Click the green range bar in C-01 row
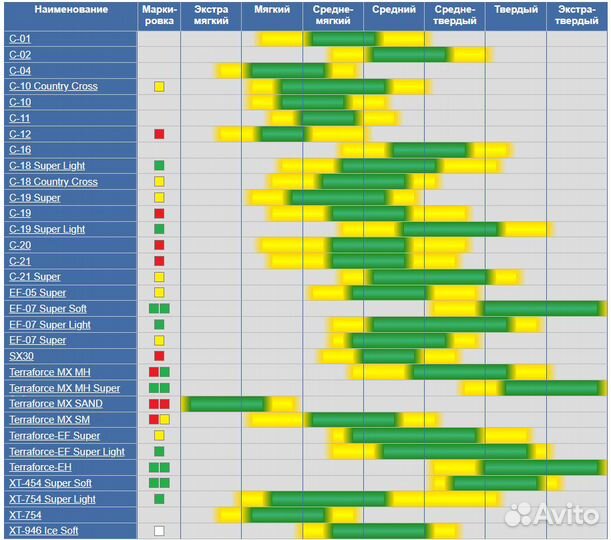The width and height of the screenshot is (611, 540). [x=343, y=39]
